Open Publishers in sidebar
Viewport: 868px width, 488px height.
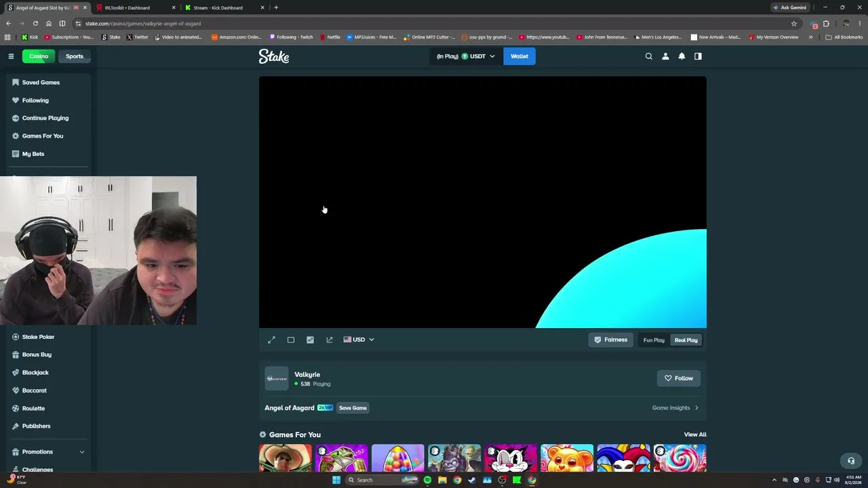click(36, 426)
